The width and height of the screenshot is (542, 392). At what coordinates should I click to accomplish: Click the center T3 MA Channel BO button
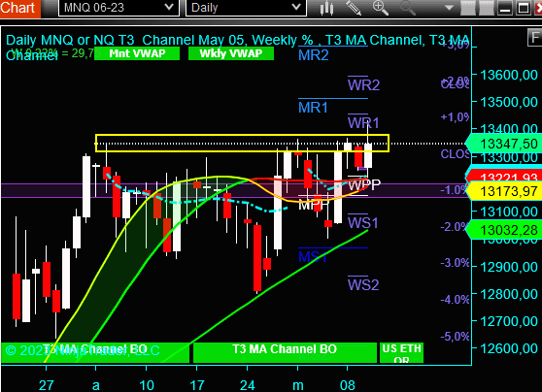coord(285,352)
